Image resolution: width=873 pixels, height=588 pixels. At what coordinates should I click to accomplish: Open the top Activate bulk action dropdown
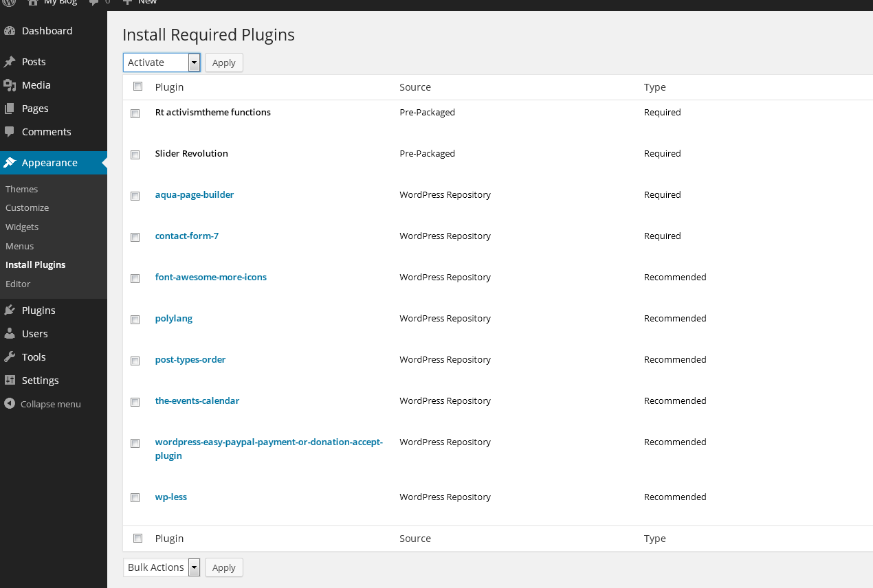coord(162,63)
